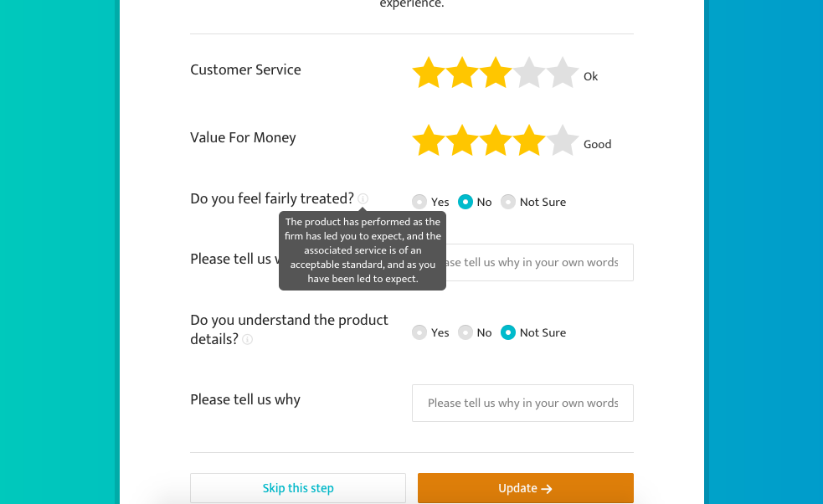Screen dimensions: 823x504
Task: Select Not Sure for product details question
Action: [x=508, y=332]
